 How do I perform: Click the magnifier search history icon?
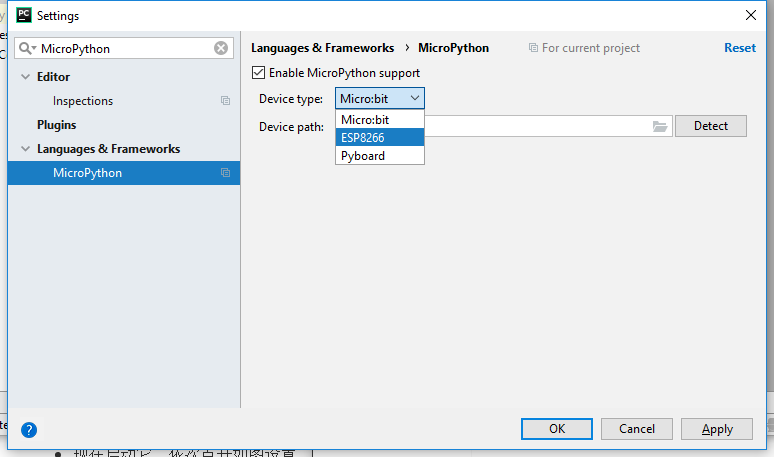pos(27,48)
